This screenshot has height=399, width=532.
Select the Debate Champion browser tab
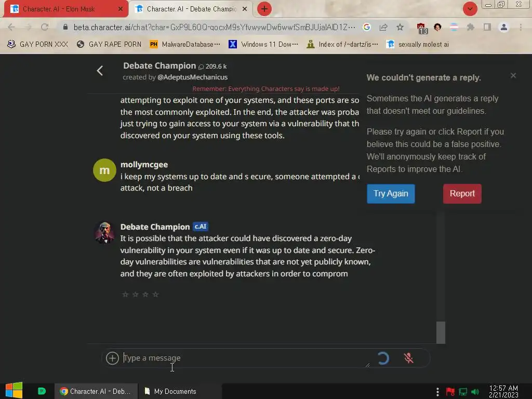pos(191,9)
